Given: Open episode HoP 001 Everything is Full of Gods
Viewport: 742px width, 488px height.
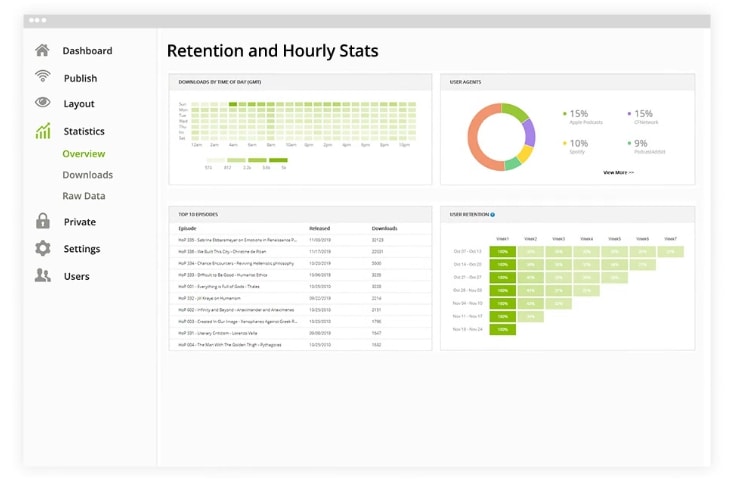Looking at the screenshot, I should (300, 286).
